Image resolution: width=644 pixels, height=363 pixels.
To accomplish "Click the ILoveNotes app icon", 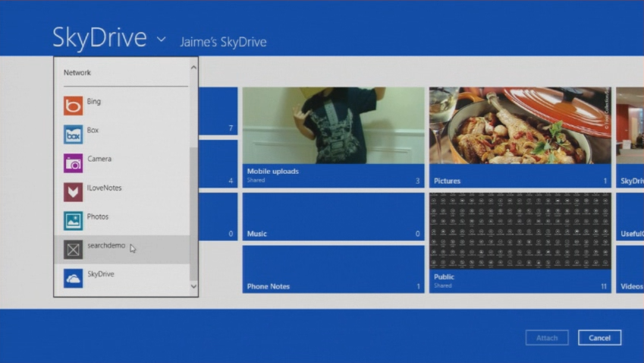I will coord(73,192).
